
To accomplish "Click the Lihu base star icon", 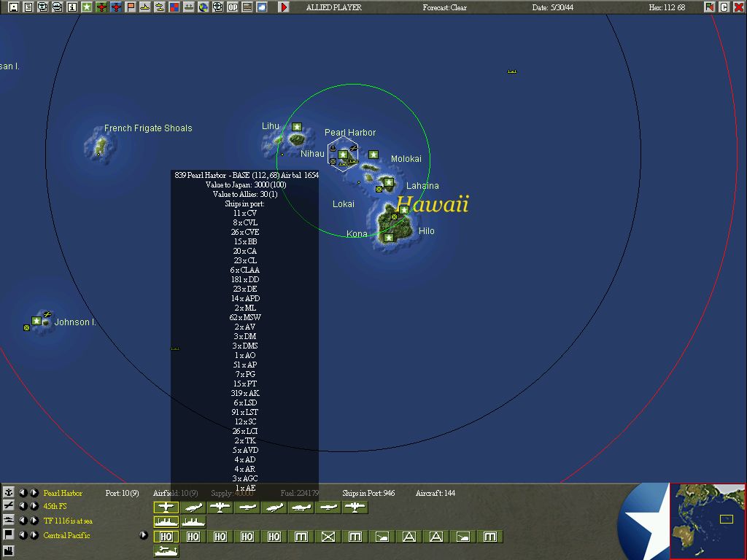I will click(297, 127).
